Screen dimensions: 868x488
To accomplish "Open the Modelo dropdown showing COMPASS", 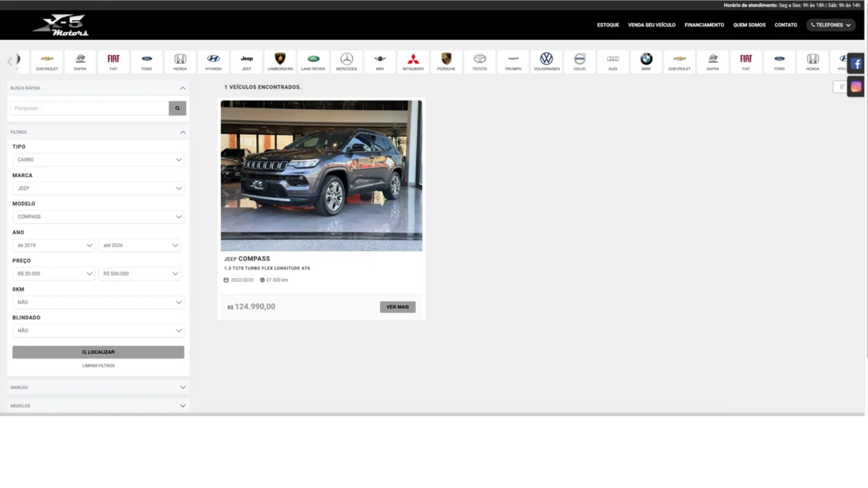I will click(98, 217).
